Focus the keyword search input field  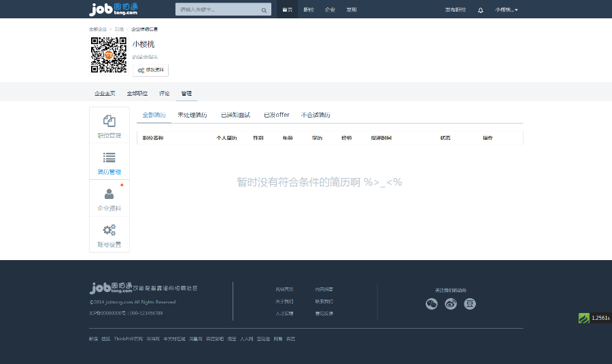[x=216, y=10]
